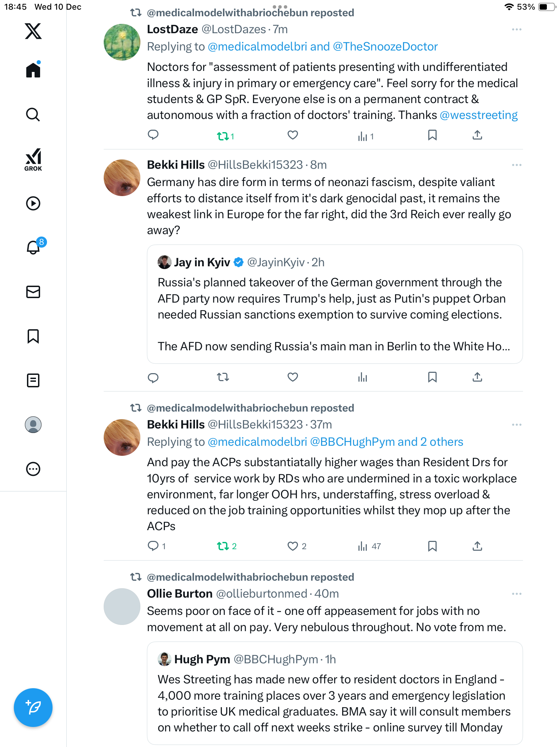The image size is (560, 747).
Task: Share the LostDaze post
Action: tap(477, 135)
